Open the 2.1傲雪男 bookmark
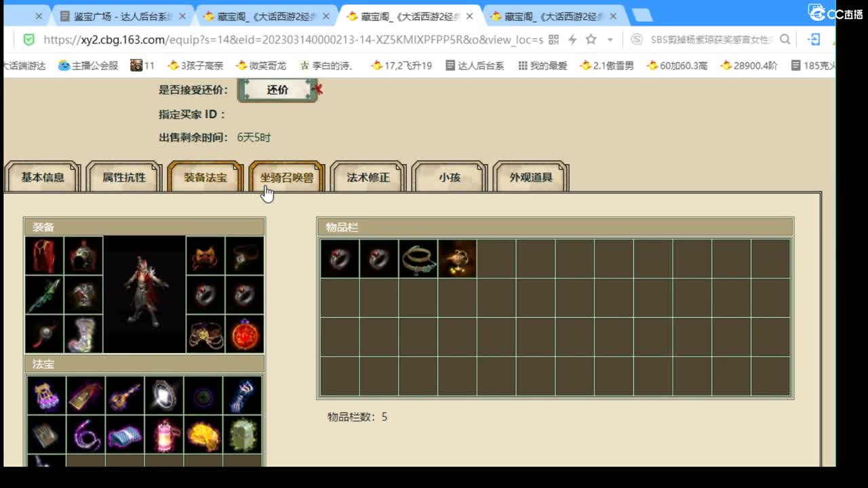Screen dimensions: 868x488 click(x=607, y=66)
